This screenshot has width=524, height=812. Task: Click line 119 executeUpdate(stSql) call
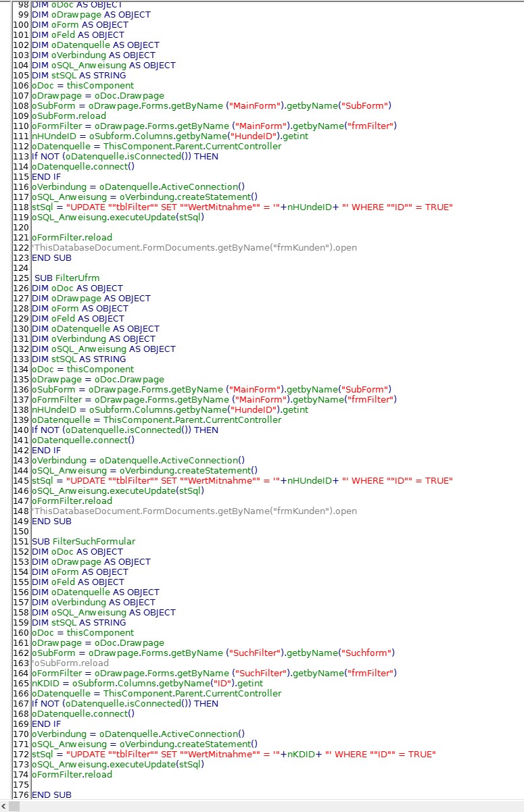point(118,218)
